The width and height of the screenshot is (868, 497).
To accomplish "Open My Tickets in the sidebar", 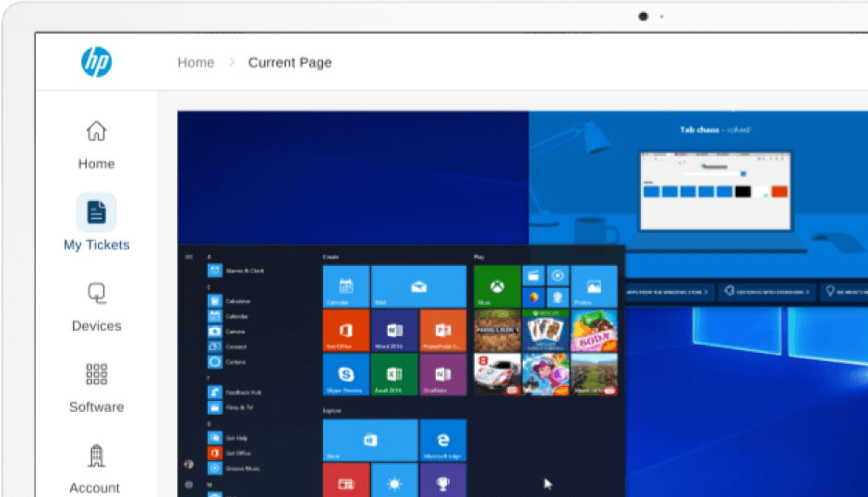I will [x=96, y=223].
